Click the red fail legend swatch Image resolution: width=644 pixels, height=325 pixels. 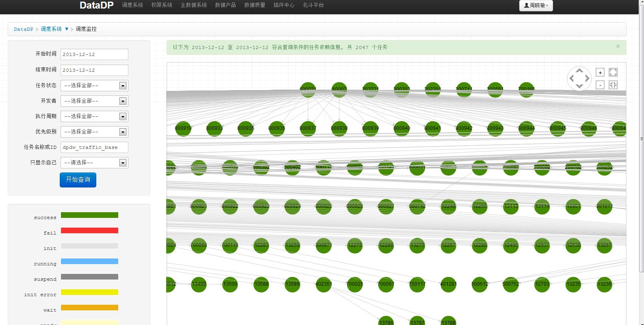coord(89,230)
